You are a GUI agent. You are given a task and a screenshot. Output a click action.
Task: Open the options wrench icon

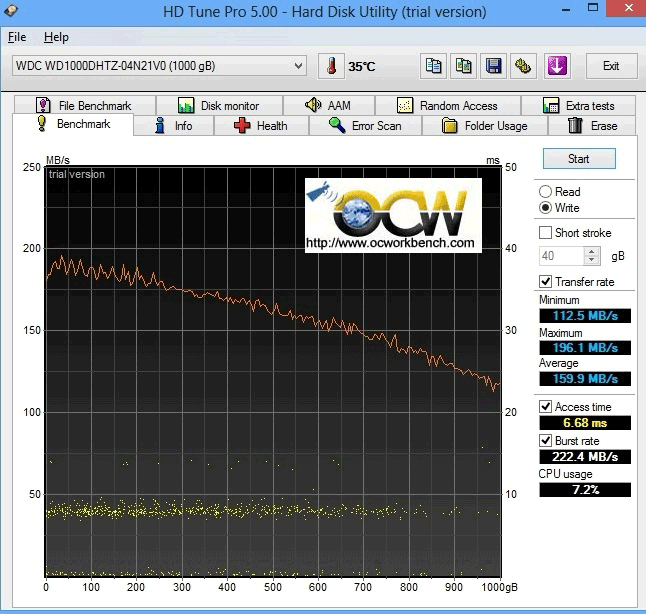[x=523, y=66]
